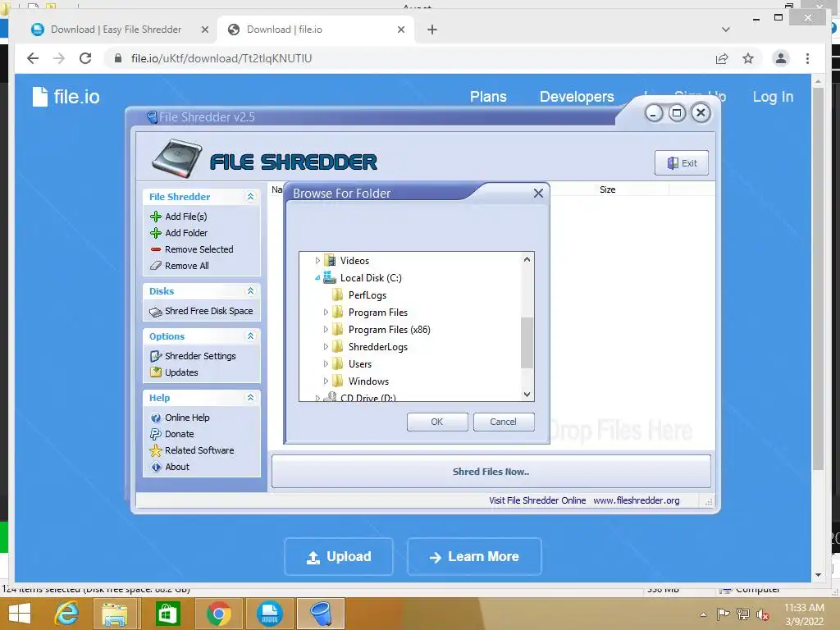Open Shredder Settings via its icon
Screen dimensions: 840x630
tap(155, 356)
